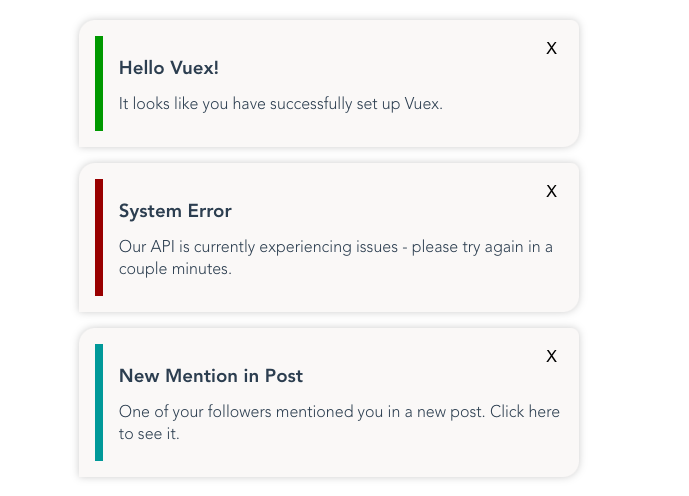Select the Hello Vuex! heading
The height and width of the screenshot is (496, 689).
[169, 68]
